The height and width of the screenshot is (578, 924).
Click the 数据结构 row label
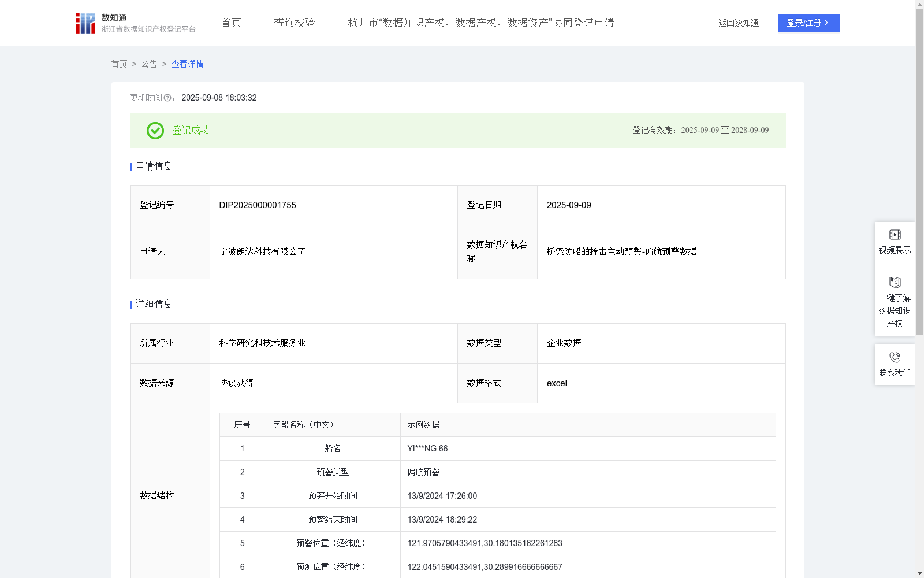(x=157, y=496)
